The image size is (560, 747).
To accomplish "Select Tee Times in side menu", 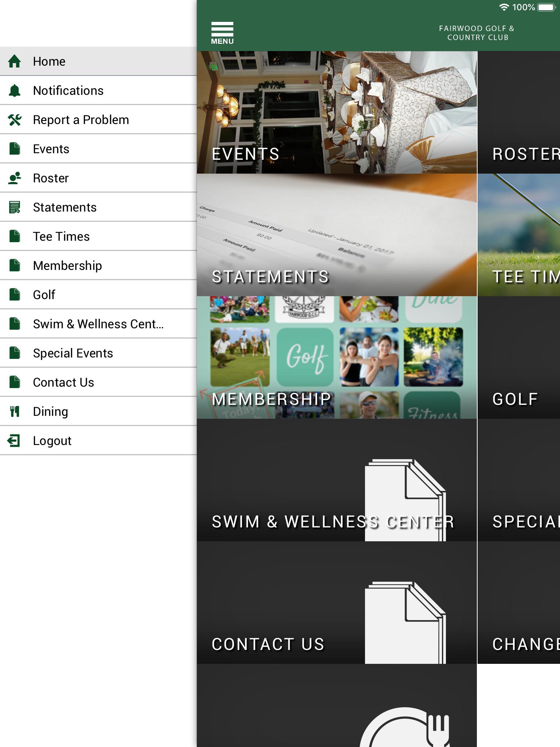I will pos(98,236).
